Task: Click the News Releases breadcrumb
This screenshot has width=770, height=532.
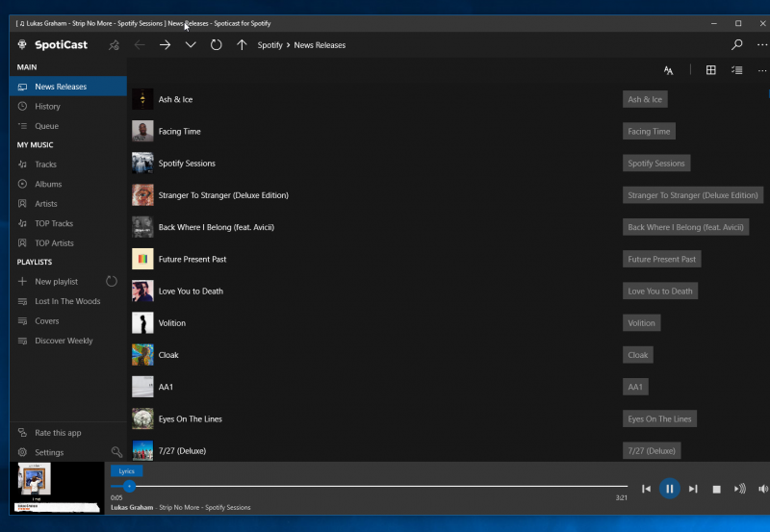Action: (320, 45)
